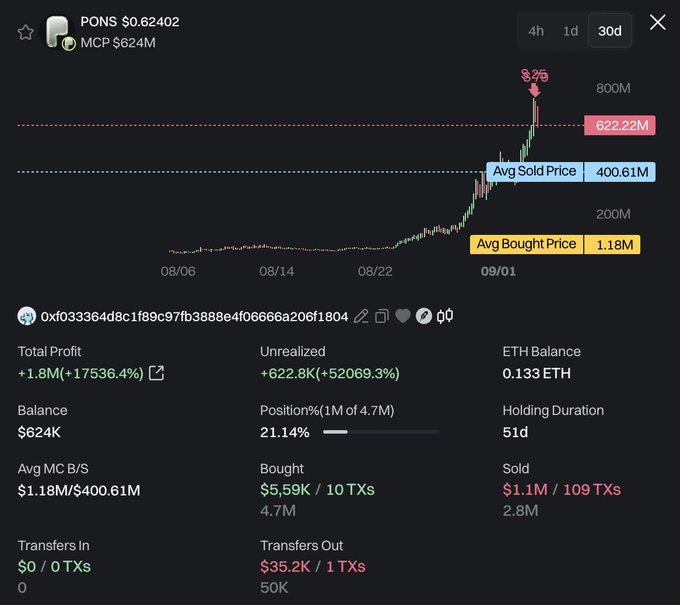The height and width of the screenshot is (605, 680).
Task: Click the 1 TXs transfers out count
Action: pyautogui.click(x=346, y=566)
